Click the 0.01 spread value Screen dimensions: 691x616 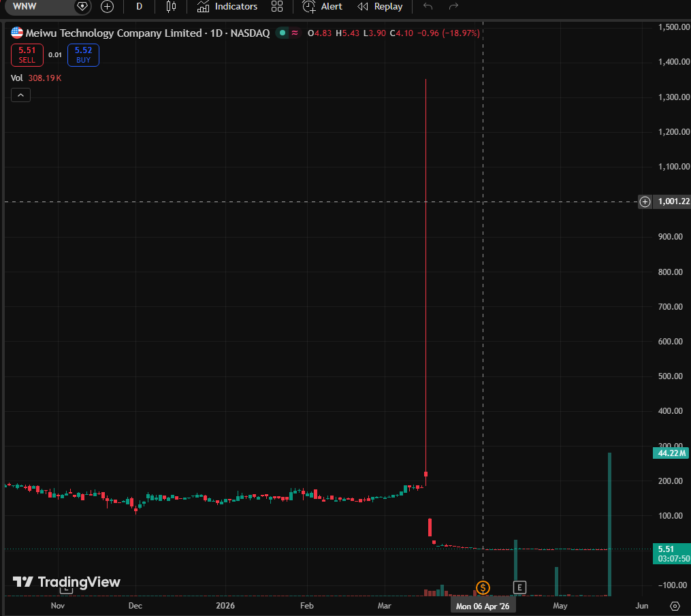55,55
